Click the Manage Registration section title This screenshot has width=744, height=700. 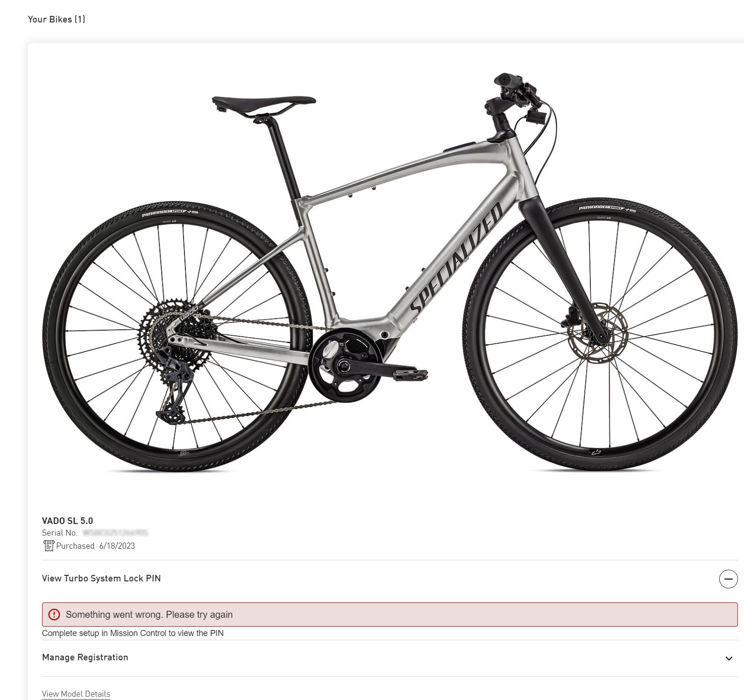(85, 657)
